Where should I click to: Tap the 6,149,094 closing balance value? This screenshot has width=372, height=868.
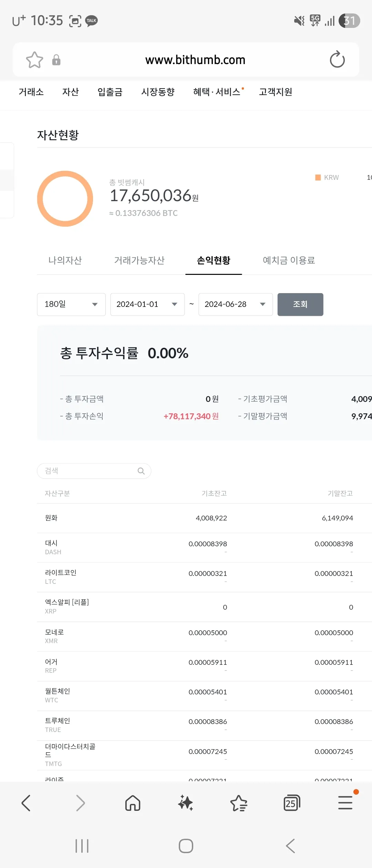click(x=337, y=518)
